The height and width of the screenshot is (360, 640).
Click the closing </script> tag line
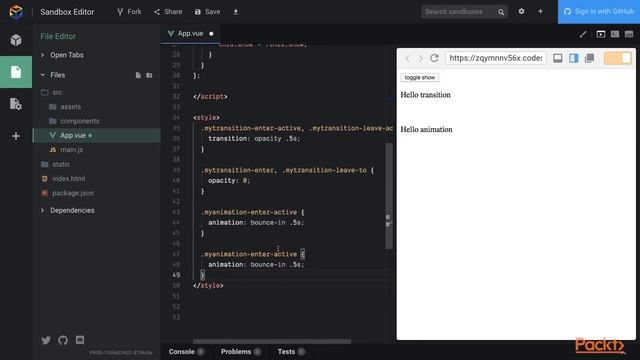tap(210, 97)
